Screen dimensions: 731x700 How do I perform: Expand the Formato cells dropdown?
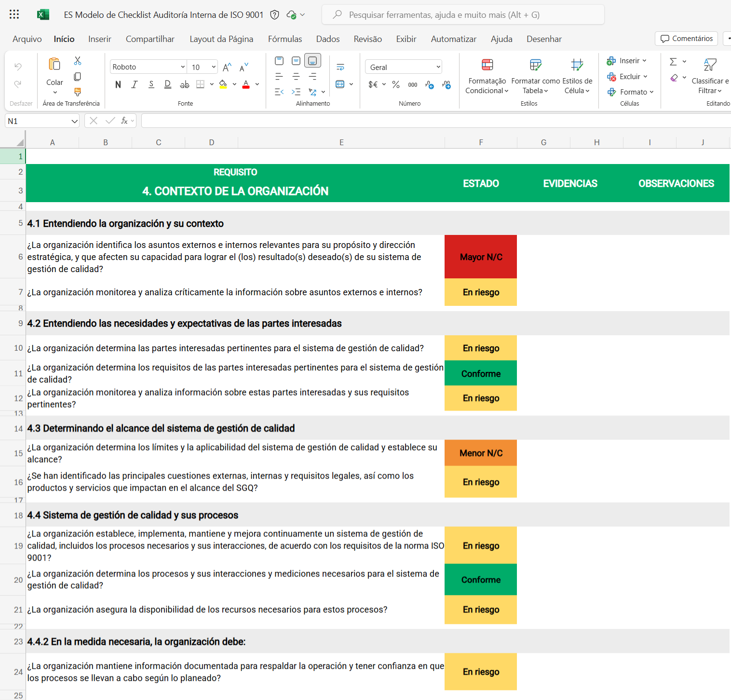(x=651, y=92)
